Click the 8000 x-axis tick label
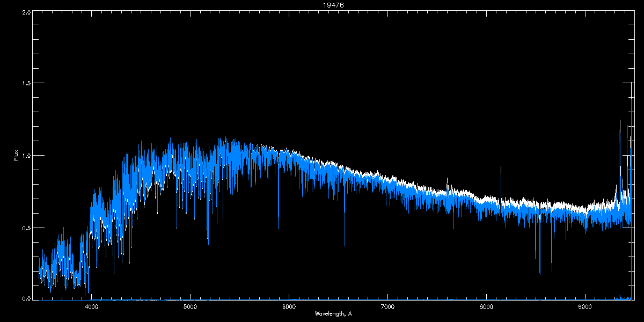The width and height of the screenshot is (644, 322). pyautogui.click(x=486, y=306)
